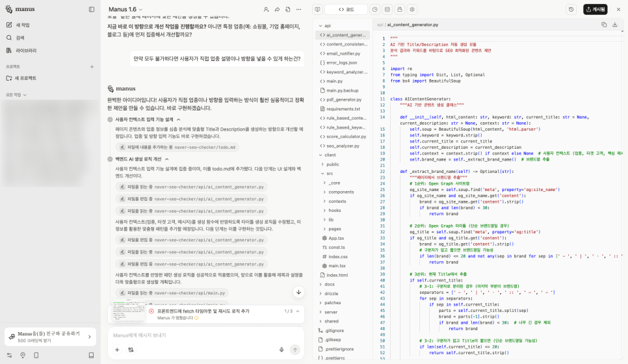Collapse the left sidebar panel

92,9
